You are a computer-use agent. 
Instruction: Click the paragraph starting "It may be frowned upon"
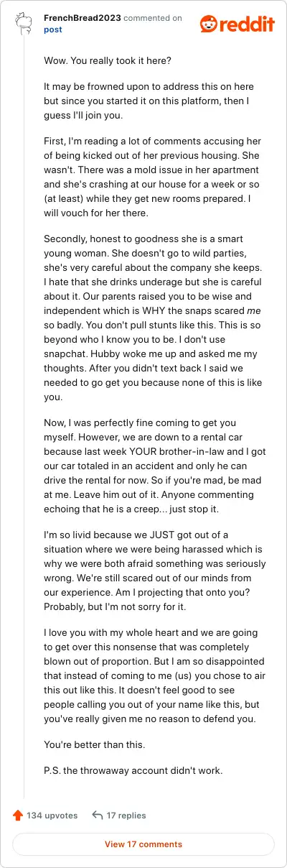[x=152, y=100]
